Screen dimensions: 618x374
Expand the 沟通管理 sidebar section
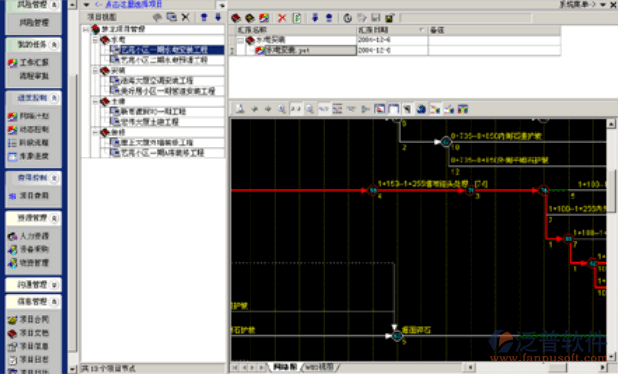tap(54, 285)
